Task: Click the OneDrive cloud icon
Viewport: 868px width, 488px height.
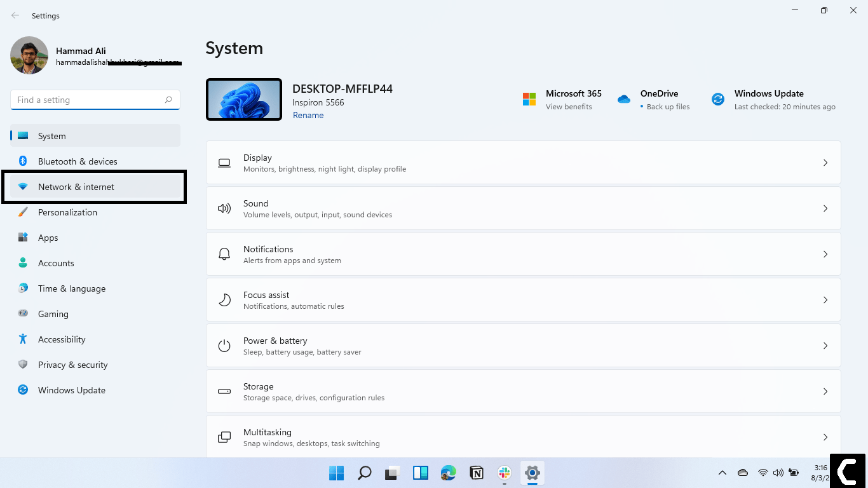Action: click(624, 99)
